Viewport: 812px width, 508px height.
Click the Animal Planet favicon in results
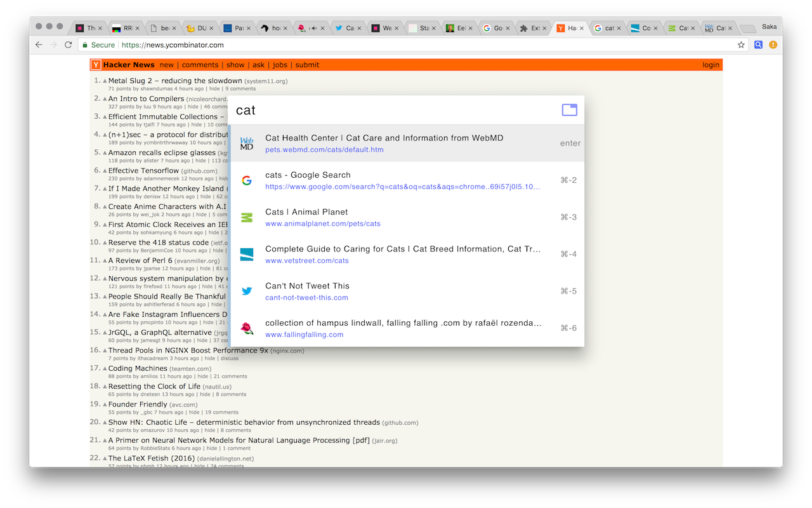(x=247, y=217)
